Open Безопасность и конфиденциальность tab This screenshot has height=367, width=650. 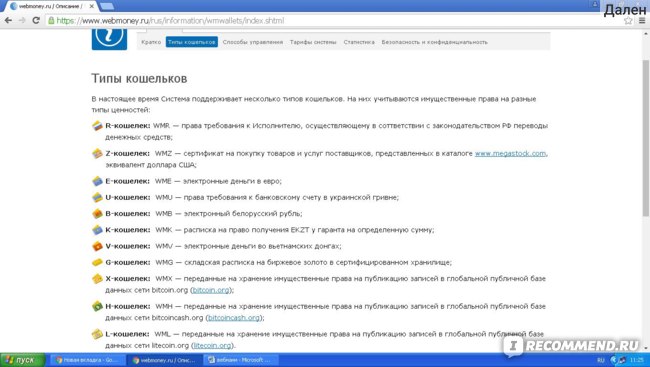click(x=434, y=42)
